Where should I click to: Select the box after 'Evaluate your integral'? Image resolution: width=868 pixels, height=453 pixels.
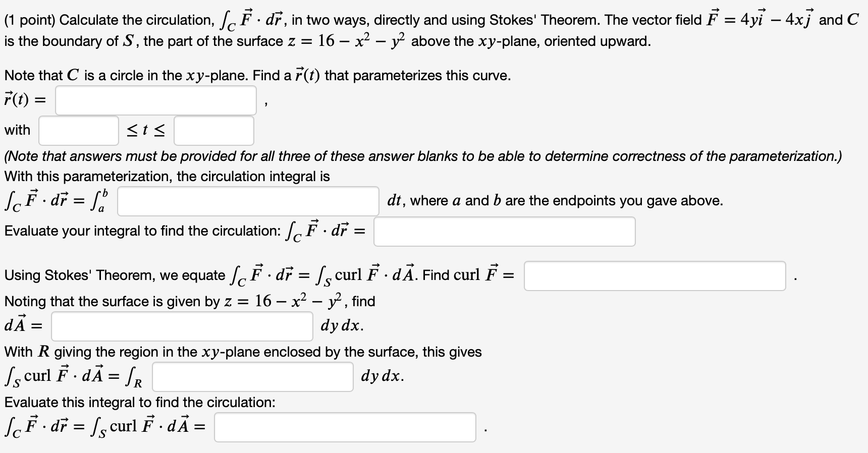[505, 232]
